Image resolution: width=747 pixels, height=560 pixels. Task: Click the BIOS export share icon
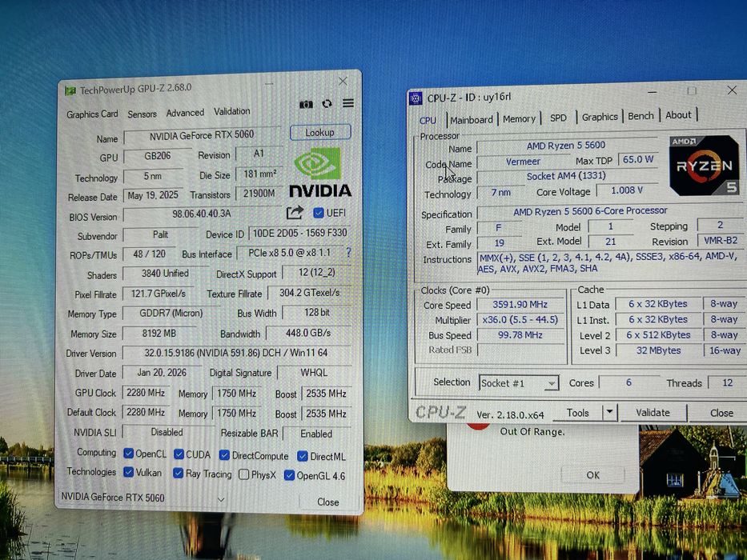[295, 212]
